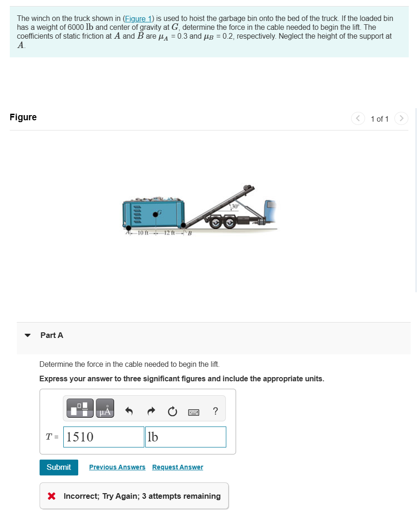This screenshot has height=516, width=420.
Task: Select the T value input showing 1510
Action: coord(103,437)
